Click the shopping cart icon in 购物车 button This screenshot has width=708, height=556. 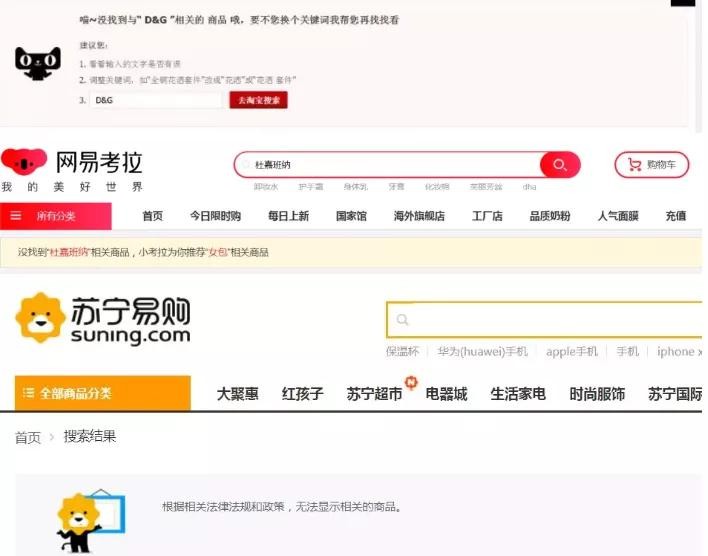pos(635,165)
